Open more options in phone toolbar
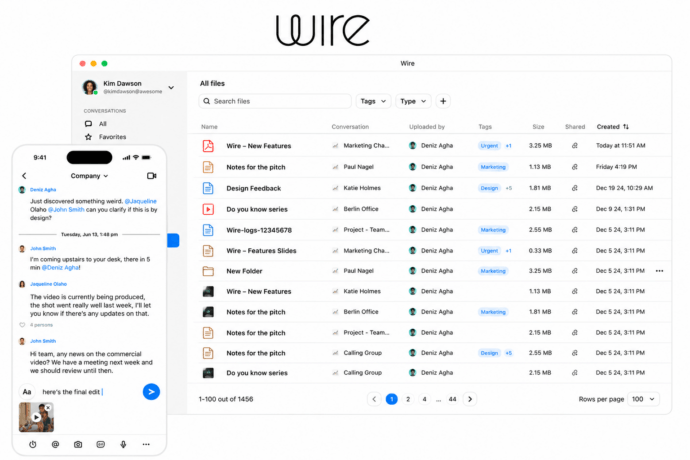This screenshot has height=460, width=690. tap(146, 445)
